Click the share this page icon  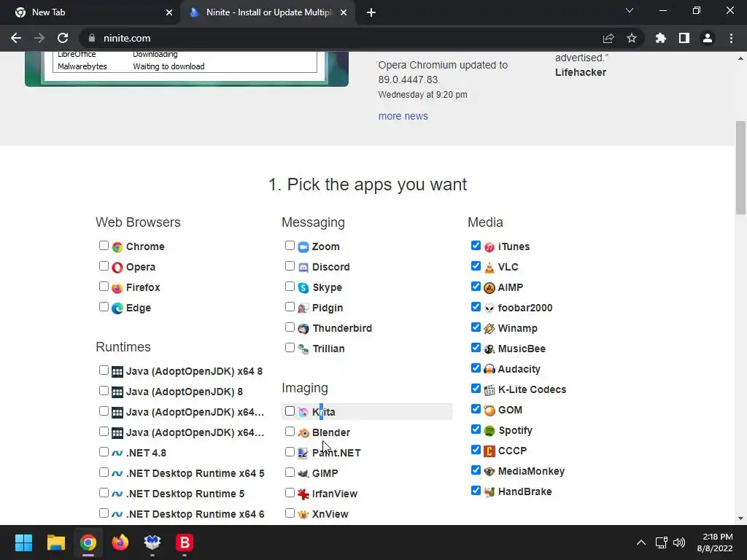point(608,38)
